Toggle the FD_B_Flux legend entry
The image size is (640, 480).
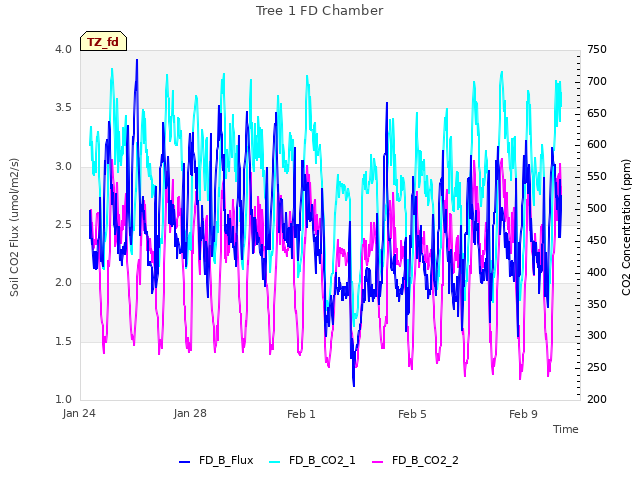[x=216, y=461]
